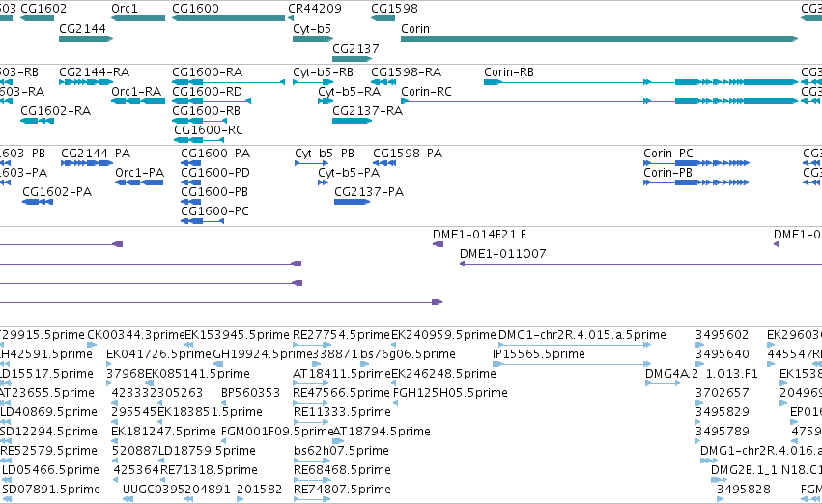The height and width of the screenshot is (504, 822).
Task: Select the RE74807.5prime EST label
Action: [x=342, y=490]
